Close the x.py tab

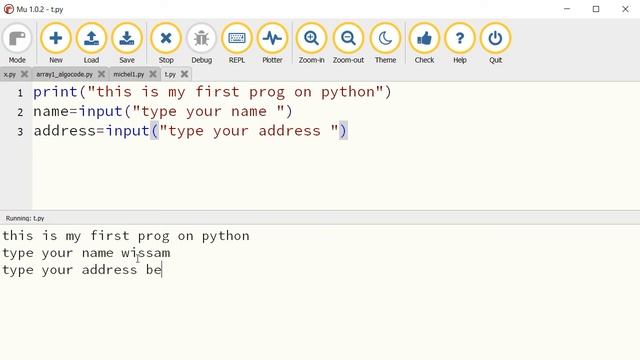[x=24, y=74]
